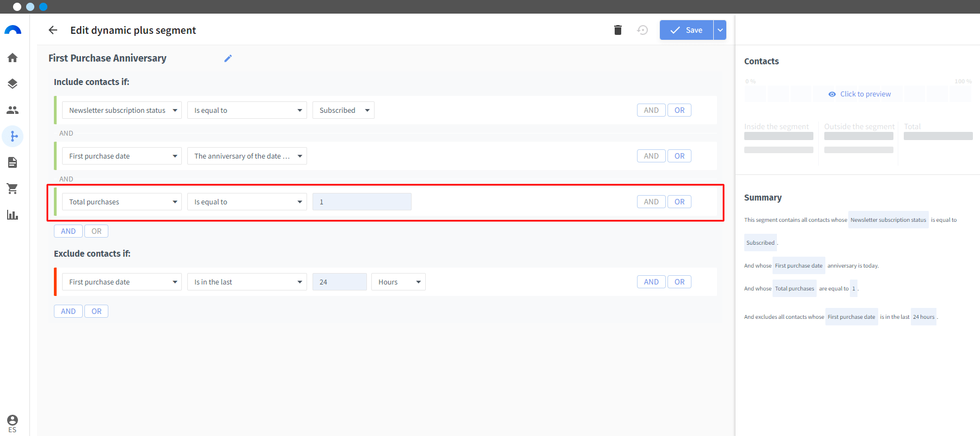This screenshot has height=436, width=980.
Task: Toggle AND on Newsletter subscription status row
Action: coord(651,110)
